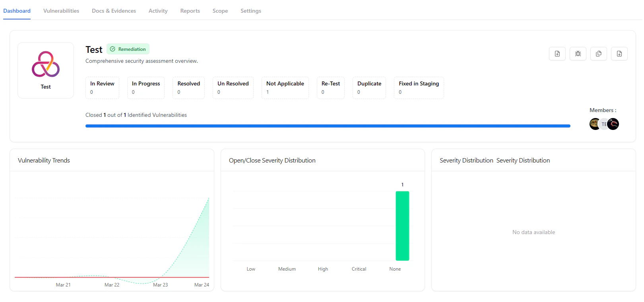Click the "Mar 21" axis label
Viewport: 644px width, 302px height.
coord(63,285)
